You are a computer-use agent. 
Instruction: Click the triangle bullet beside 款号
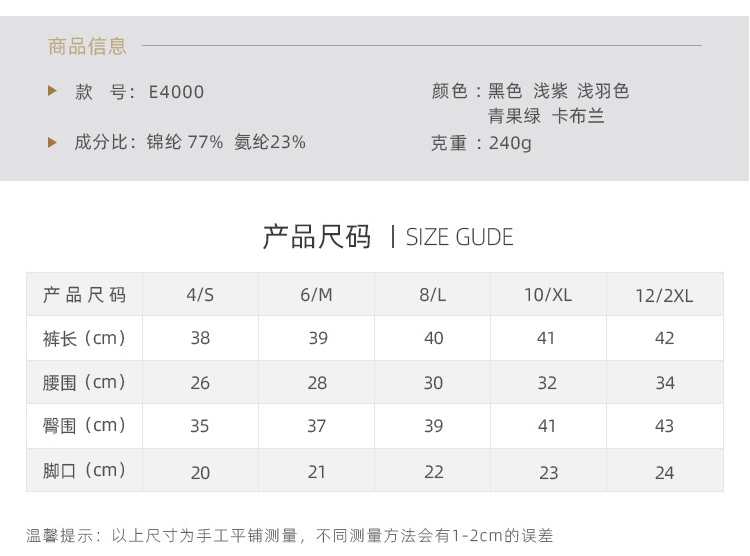coord(53,91)
